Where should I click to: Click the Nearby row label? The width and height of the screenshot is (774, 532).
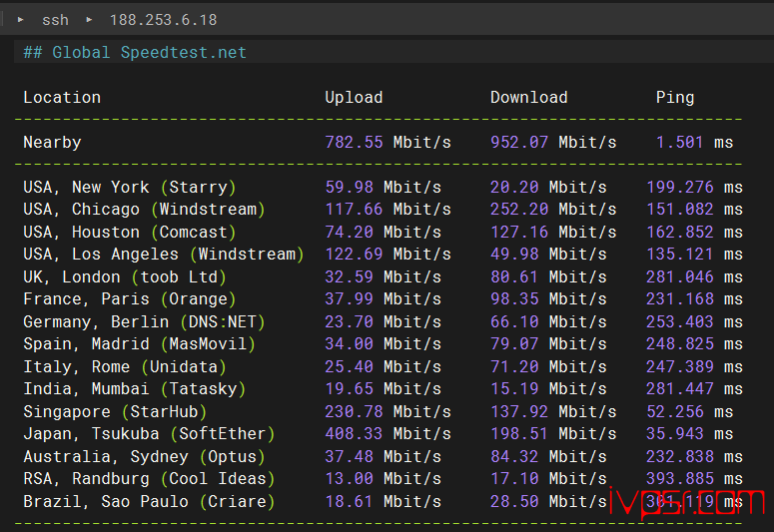pyautogui.click(x=52, y=142)
